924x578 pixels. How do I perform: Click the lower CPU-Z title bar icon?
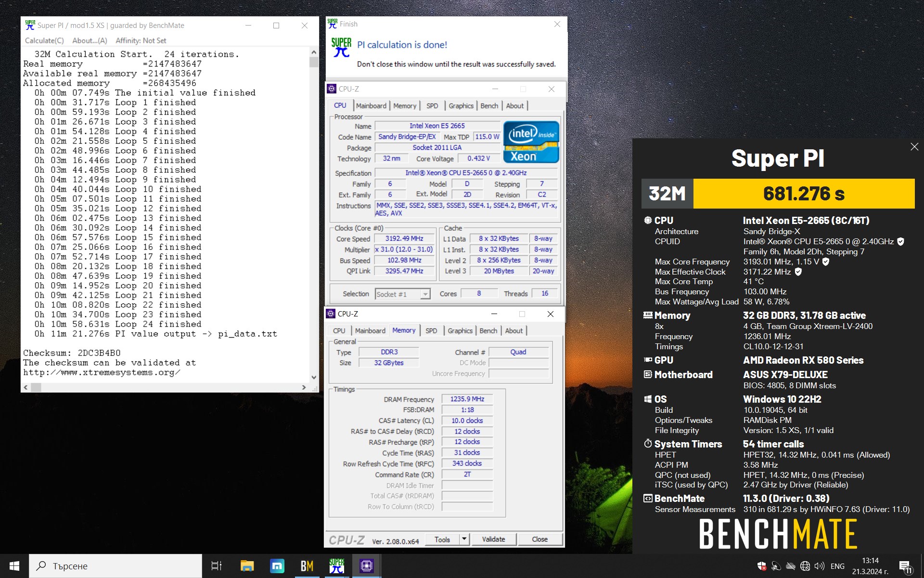(331, 314)
